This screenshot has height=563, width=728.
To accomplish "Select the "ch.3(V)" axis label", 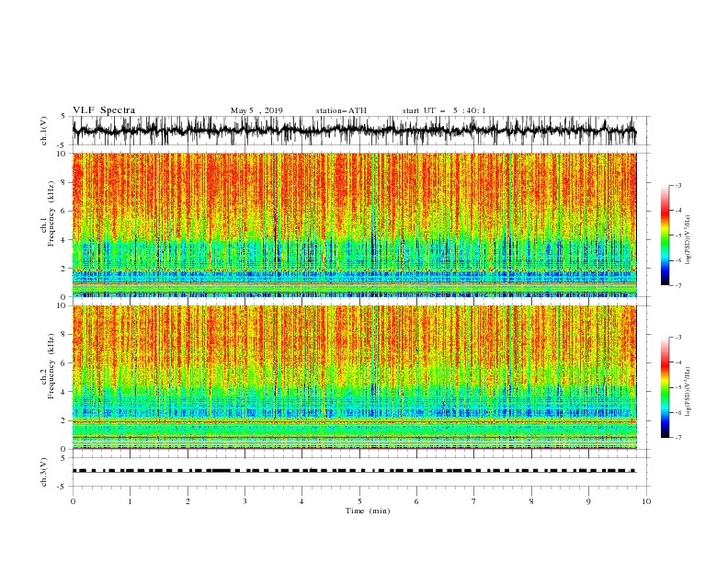I will 44,472.
